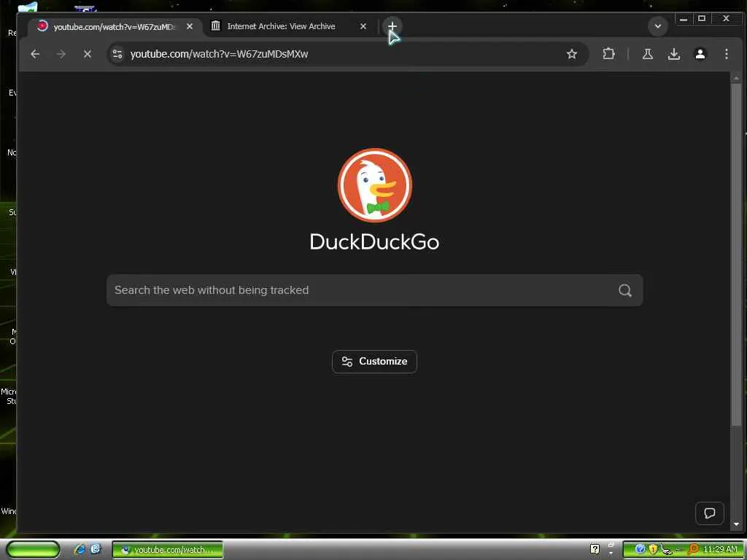Open the three-dot browser menu
The width and height of the screenshot is (747, 560).
point(726,54)
